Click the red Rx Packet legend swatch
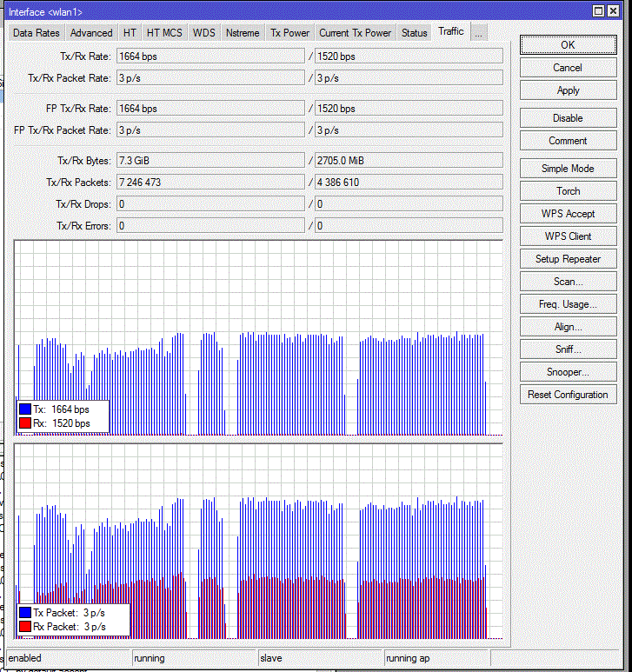This screenshot has width=632, height=672. point(25,627)
